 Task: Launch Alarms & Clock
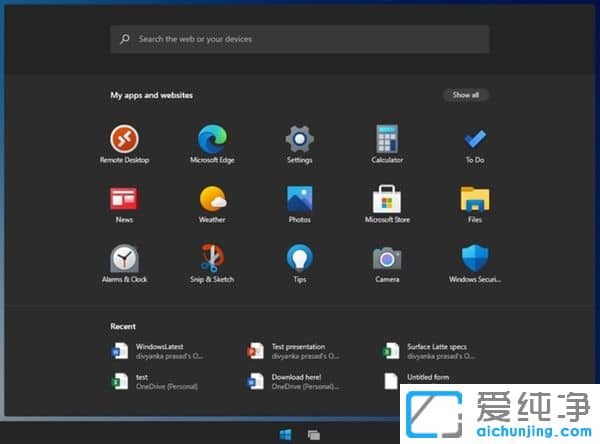(x=124, y=264)
